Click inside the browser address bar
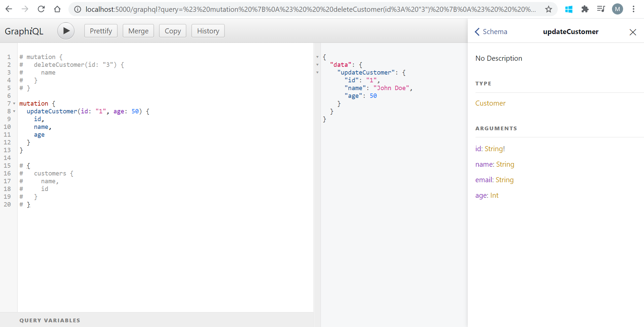 click(236, 9)
